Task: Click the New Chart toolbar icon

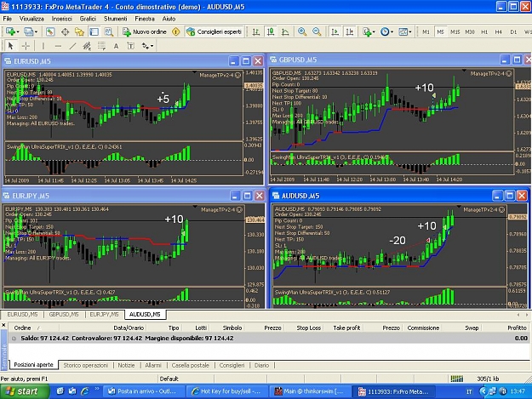Action: (x=10, y=31)
